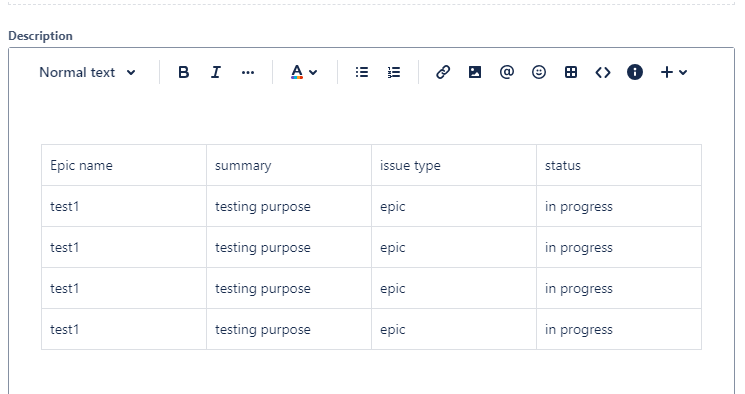This screenshot has width=745, height=394.
Task: Toggle bold formatting
Action: (x=183, y=72)
